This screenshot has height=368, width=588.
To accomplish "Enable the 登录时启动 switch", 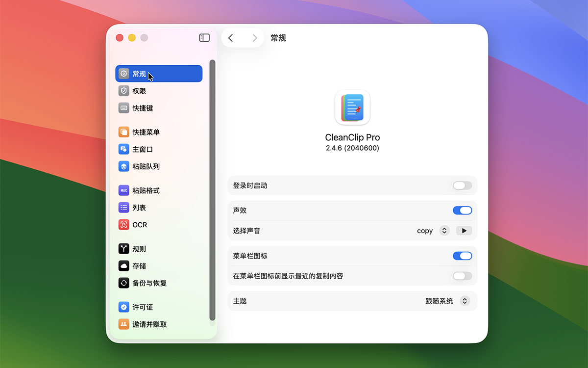I will 462,185.
